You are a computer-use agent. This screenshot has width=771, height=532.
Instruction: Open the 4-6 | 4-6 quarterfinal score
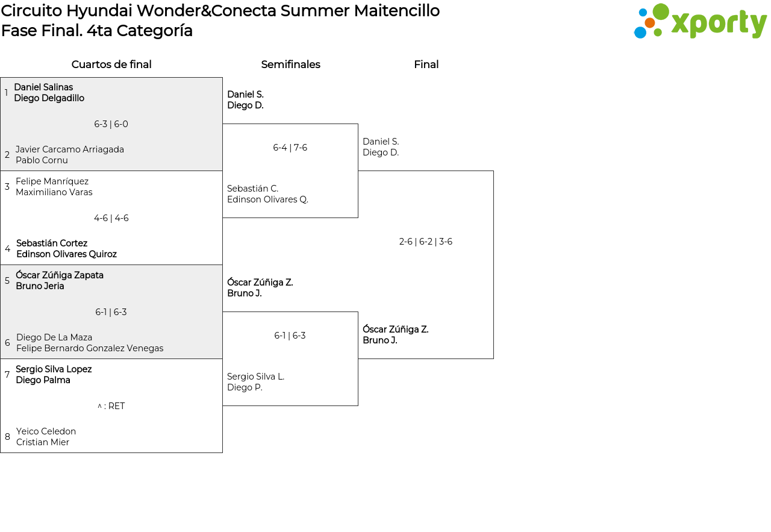(111, 218)
